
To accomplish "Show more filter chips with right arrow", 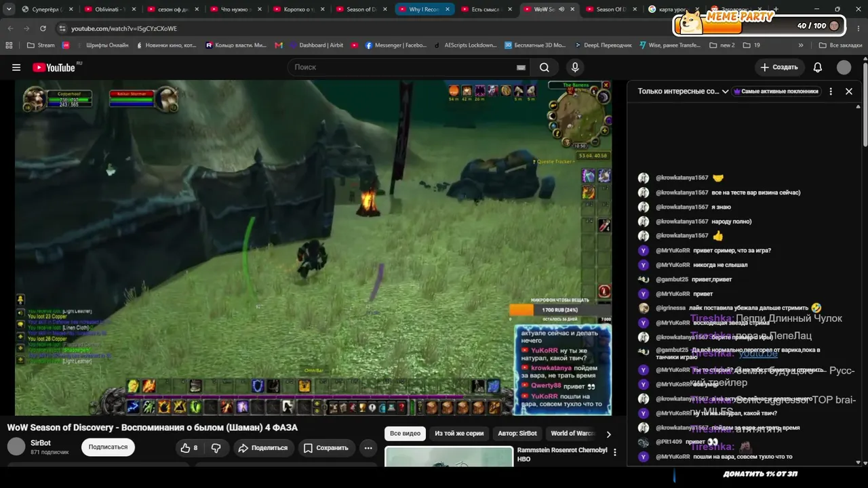I will (608, 434).
